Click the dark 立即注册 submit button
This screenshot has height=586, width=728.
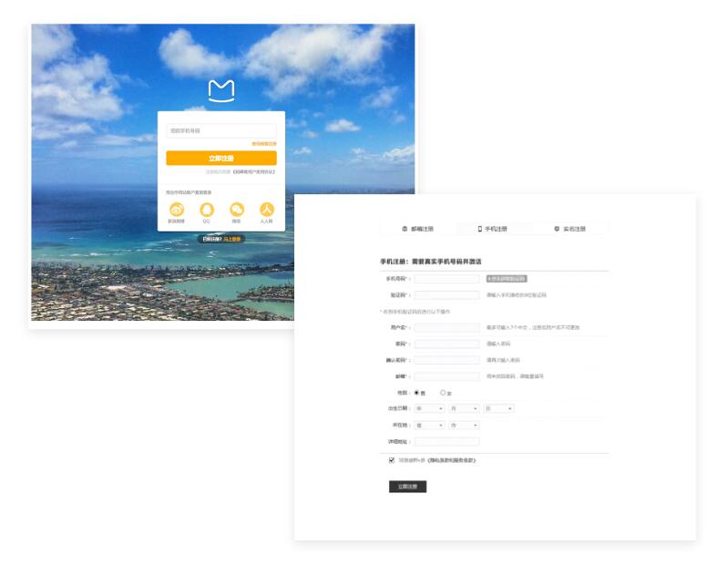point(407,487)
